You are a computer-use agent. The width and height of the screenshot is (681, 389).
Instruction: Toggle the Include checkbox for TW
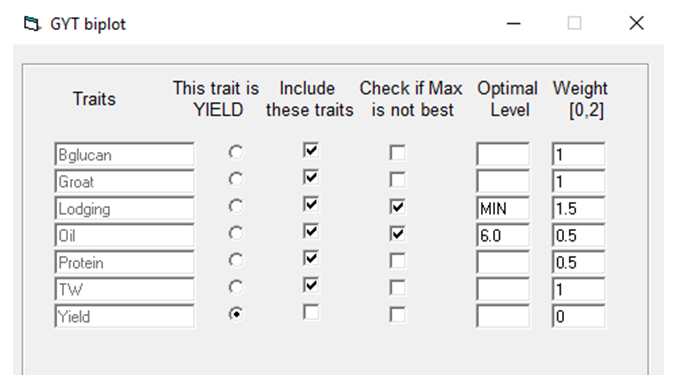311,285
